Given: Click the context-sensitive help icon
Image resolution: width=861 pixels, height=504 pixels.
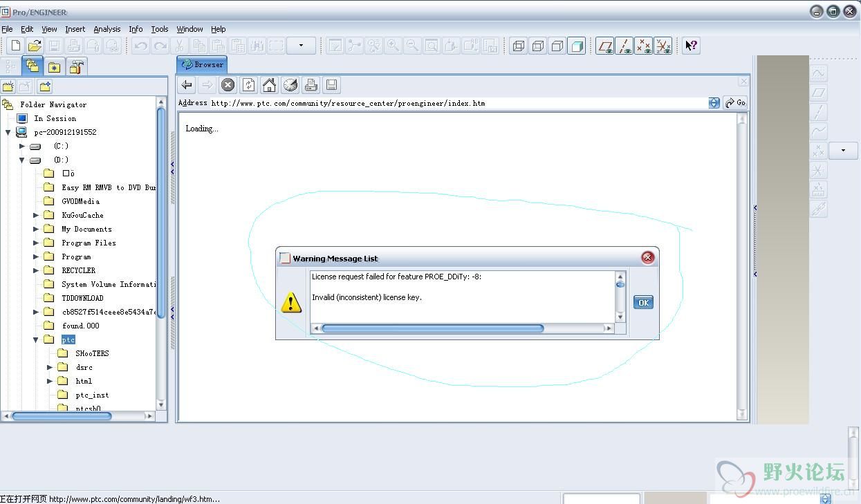Looking at the screenshot, I should 692,46.
